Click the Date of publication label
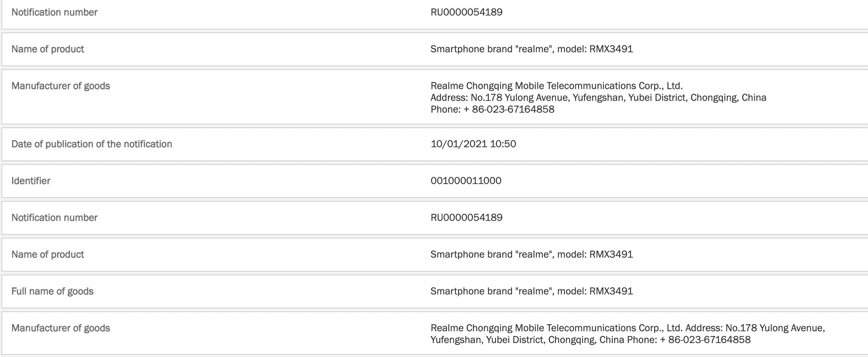 (x=92, y=144)
